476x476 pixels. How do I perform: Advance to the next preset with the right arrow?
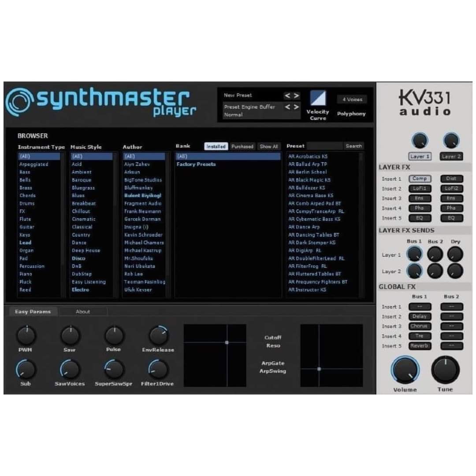296,95
